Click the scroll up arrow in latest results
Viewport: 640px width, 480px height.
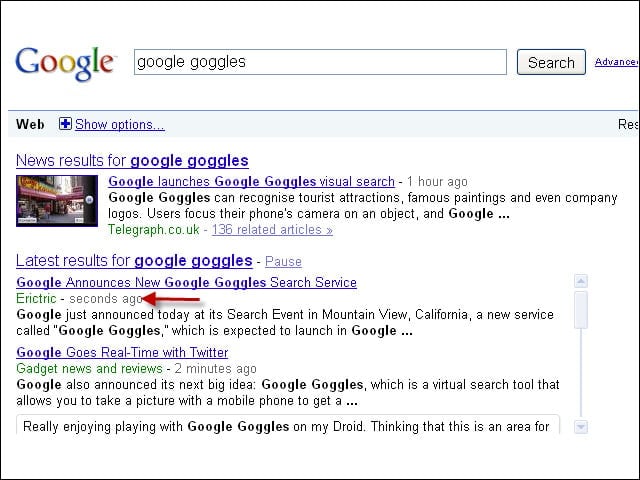(x=580, y=281)
